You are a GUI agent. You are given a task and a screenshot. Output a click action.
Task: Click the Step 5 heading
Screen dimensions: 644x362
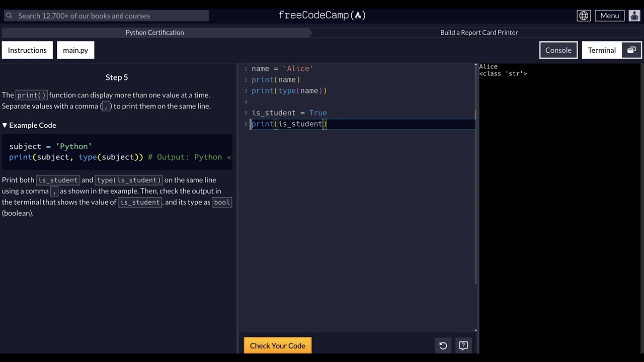click(x=117, y=77)
